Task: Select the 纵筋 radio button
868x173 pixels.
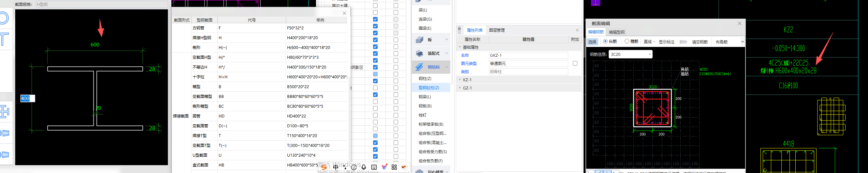Action: (605, 41)
